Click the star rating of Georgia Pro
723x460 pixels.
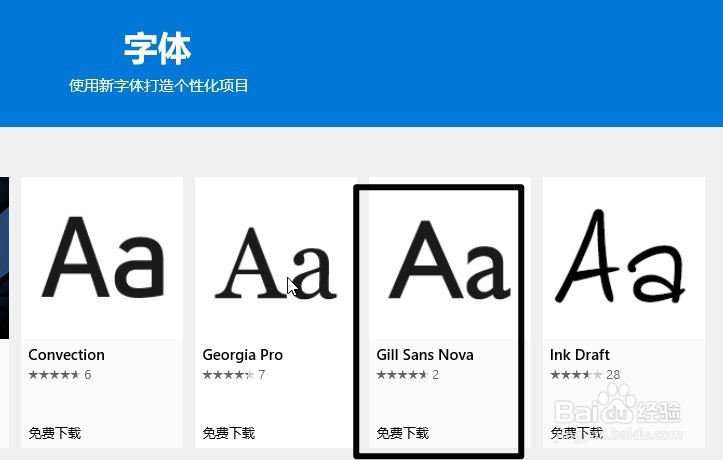(x=228, y=375)
